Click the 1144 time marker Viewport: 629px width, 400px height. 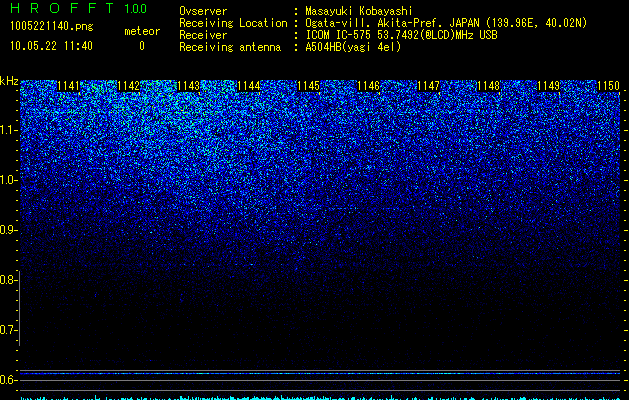click(249, 86)
